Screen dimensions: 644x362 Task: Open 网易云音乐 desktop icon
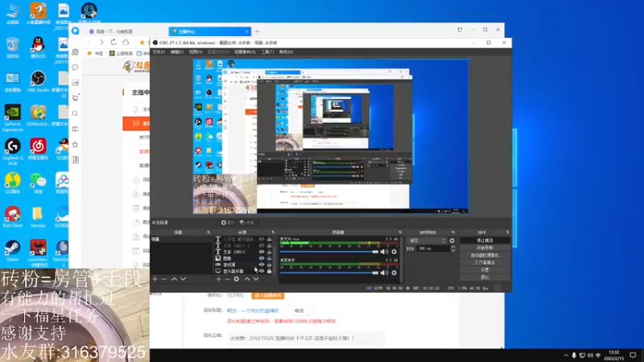point(38,149)
